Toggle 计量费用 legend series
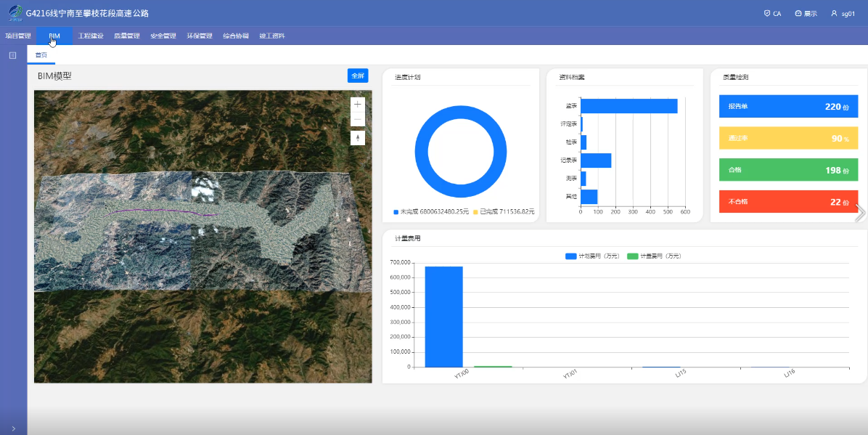 tap(632, 256)
